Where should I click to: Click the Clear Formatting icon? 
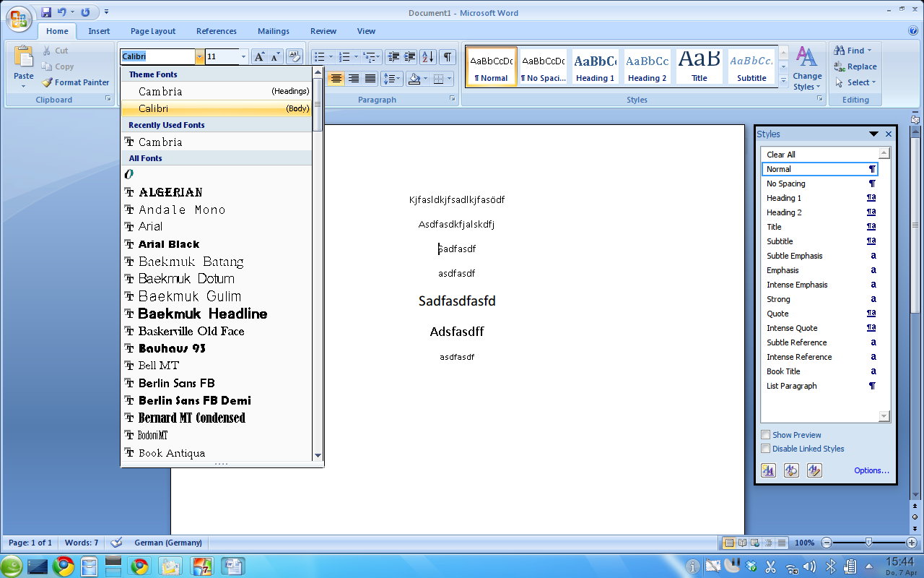294,57
